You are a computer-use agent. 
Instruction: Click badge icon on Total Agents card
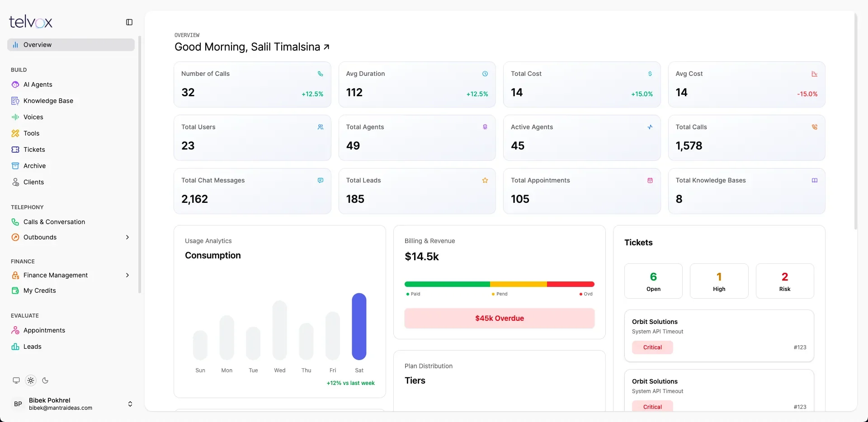(485, 127)
